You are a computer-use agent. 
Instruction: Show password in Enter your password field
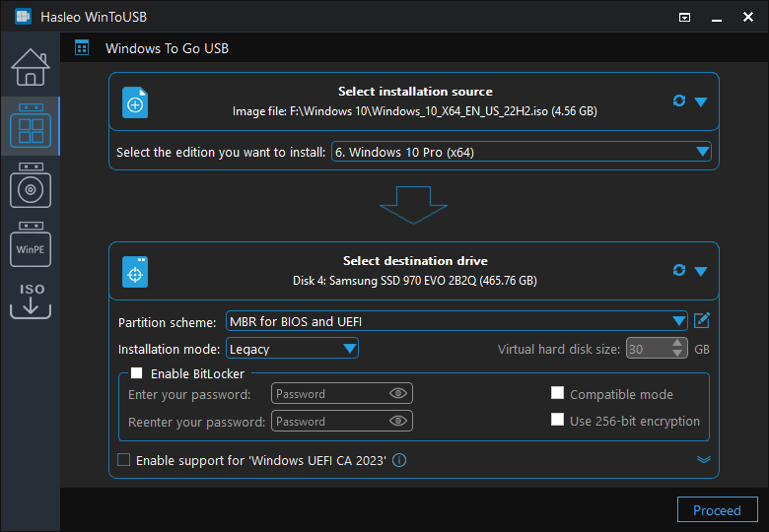pyautogui.click(x=397, y=393)
